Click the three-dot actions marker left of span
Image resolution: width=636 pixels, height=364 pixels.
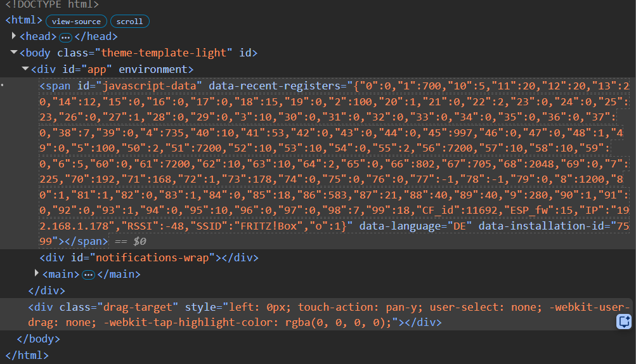click(3, 85)
